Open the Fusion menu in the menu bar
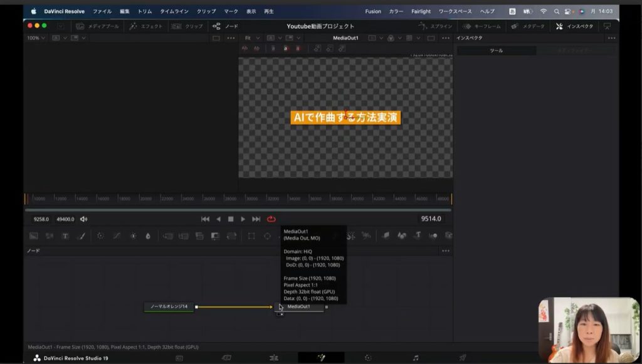The height and width of the screenshot is (364, 642). [x=373, y=11]
